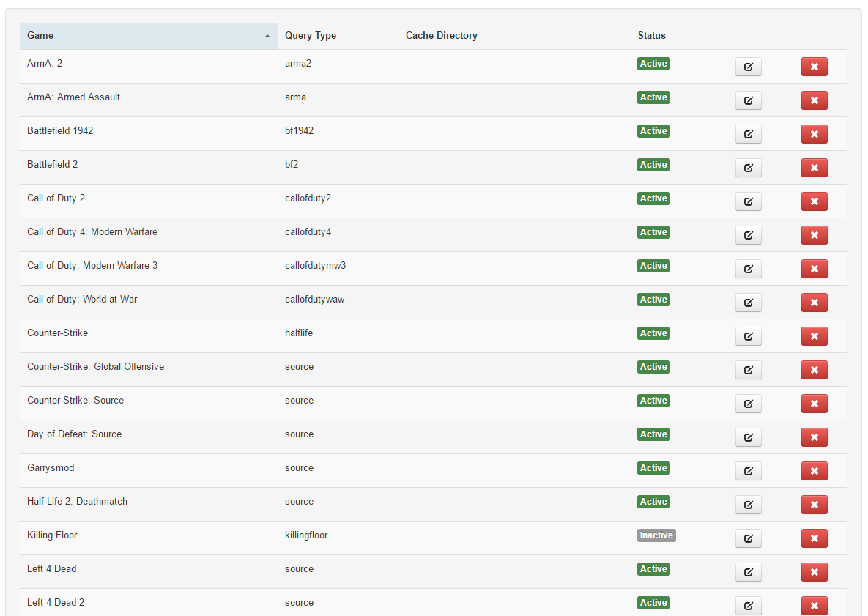Viewport: 868px width, 616px height.
Task: Delete the Counter-Strike halflife entry
Action: 815,336
